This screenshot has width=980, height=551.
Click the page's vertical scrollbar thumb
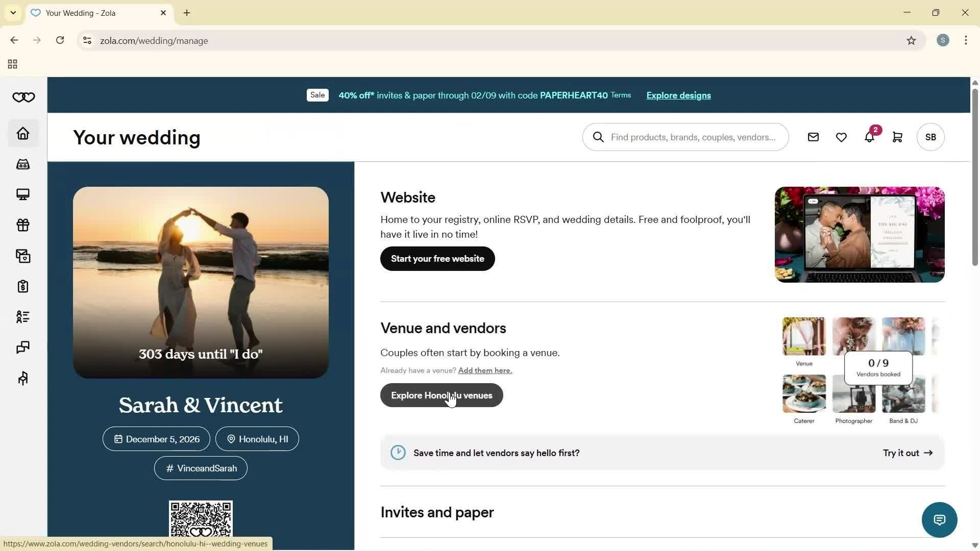pyautogui.click(x=974, y=176)
